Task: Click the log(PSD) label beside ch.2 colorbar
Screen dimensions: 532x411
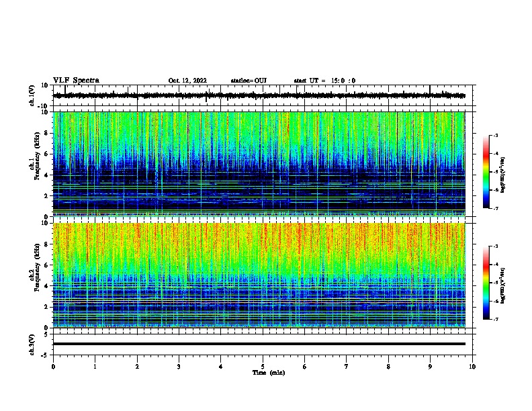Action: [x=503, y=285]
